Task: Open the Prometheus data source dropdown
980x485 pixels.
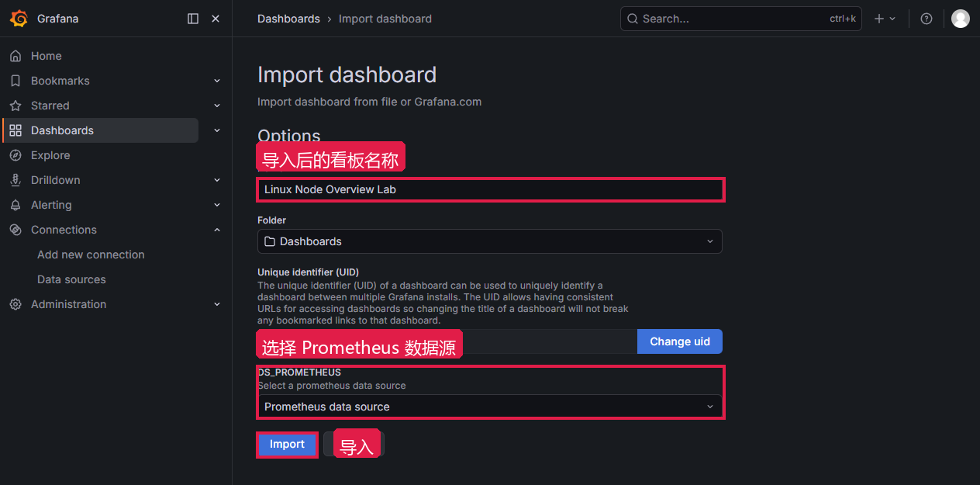Action: pos(489,407)
